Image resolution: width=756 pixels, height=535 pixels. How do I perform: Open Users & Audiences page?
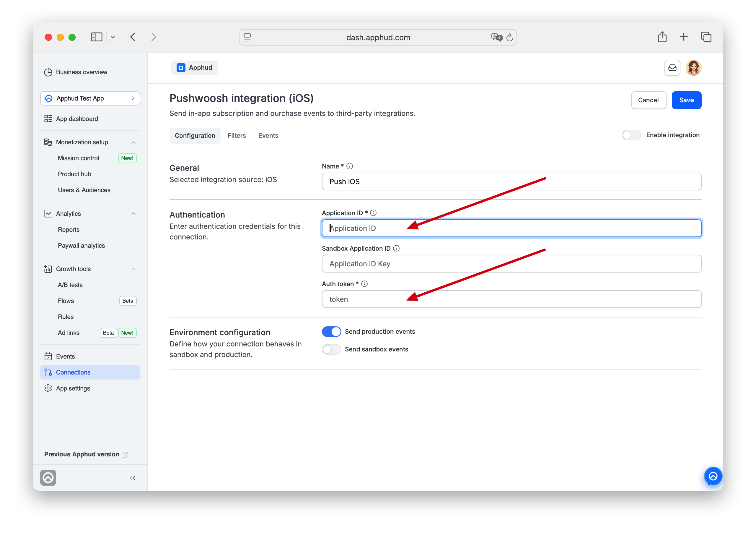click(x=84, y=190)
